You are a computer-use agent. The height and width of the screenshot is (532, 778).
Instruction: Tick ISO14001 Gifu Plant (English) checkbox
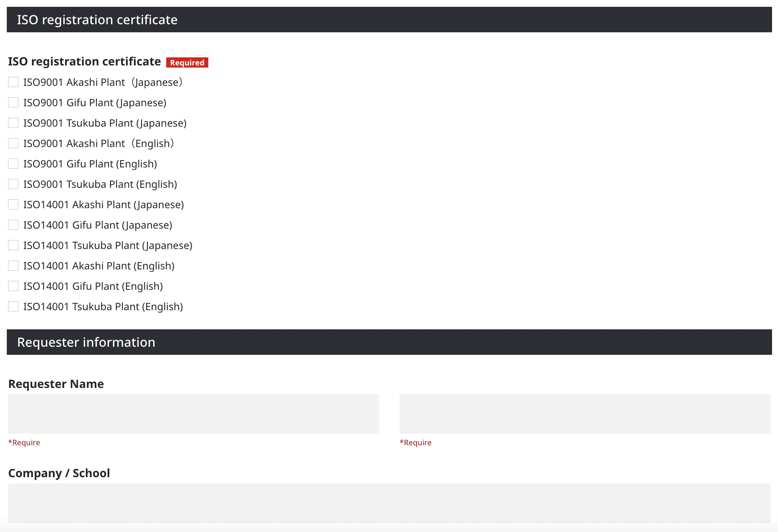13,286
